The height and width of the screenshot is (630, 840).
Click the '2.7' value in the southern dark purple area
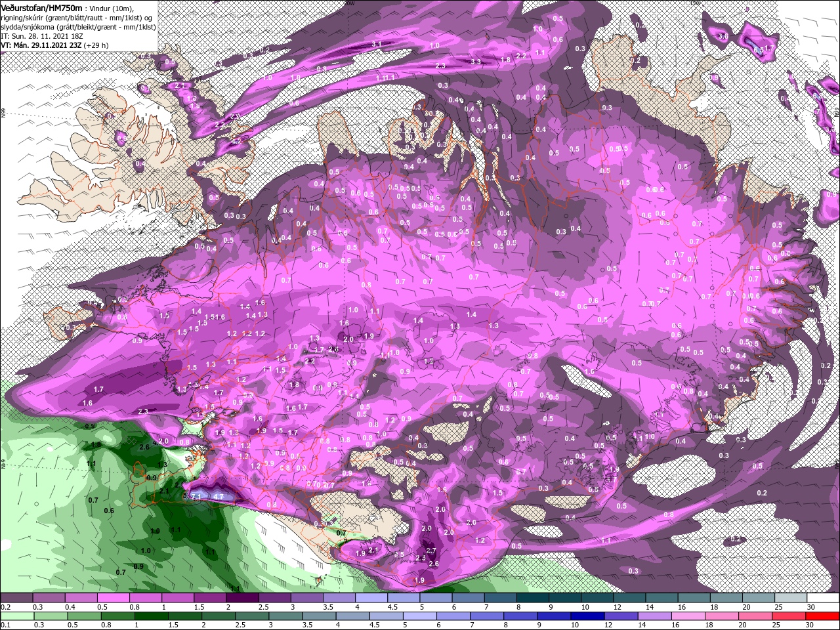pyautogui.click(x=431, y=551)
